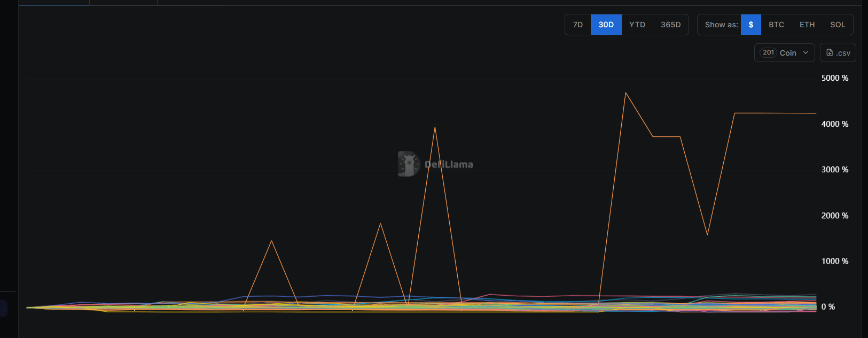Click the 201 count badge
Viewport: 868px width, 338px height.
click(768, 52)
